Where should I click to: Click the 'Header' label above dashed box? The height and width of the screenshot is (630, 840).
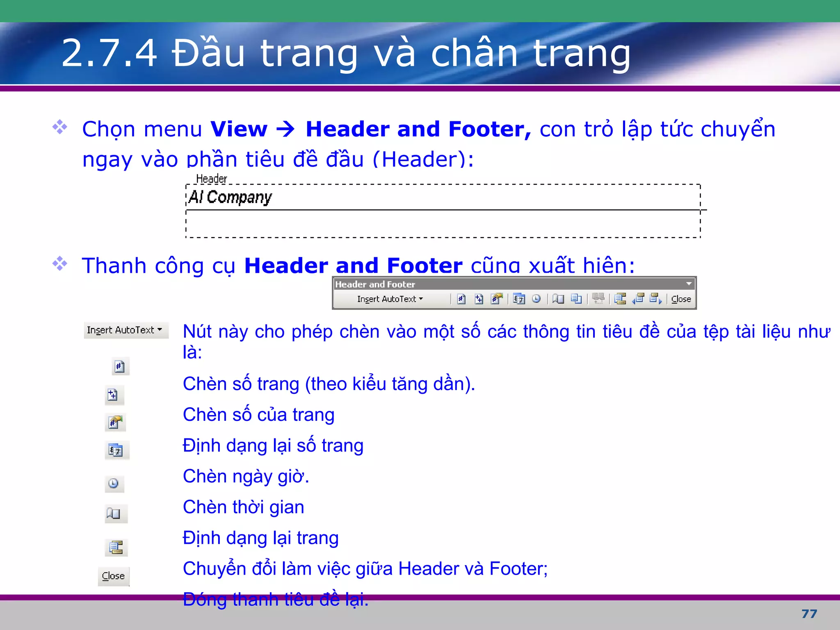click(x=211, y=179)
